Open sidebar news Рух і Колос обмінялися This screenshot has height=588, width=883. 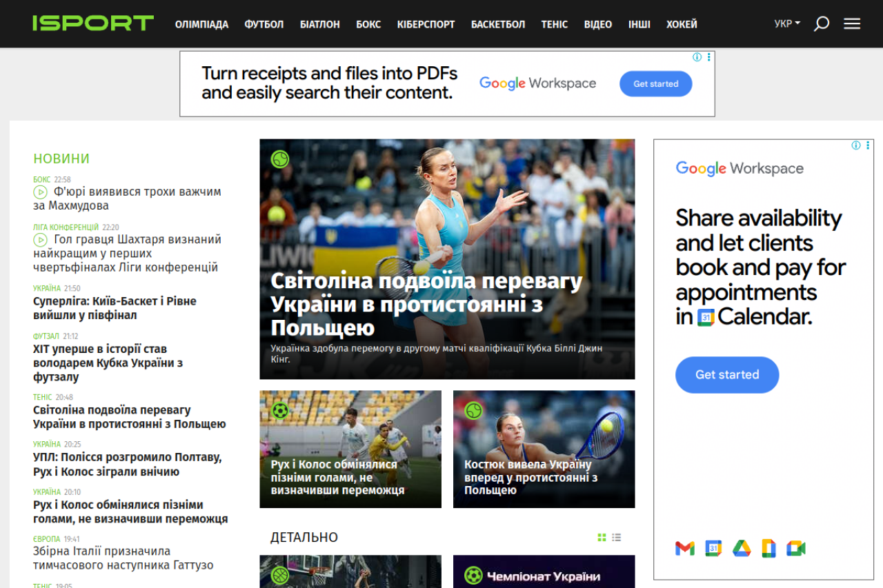tap(130, 512)
